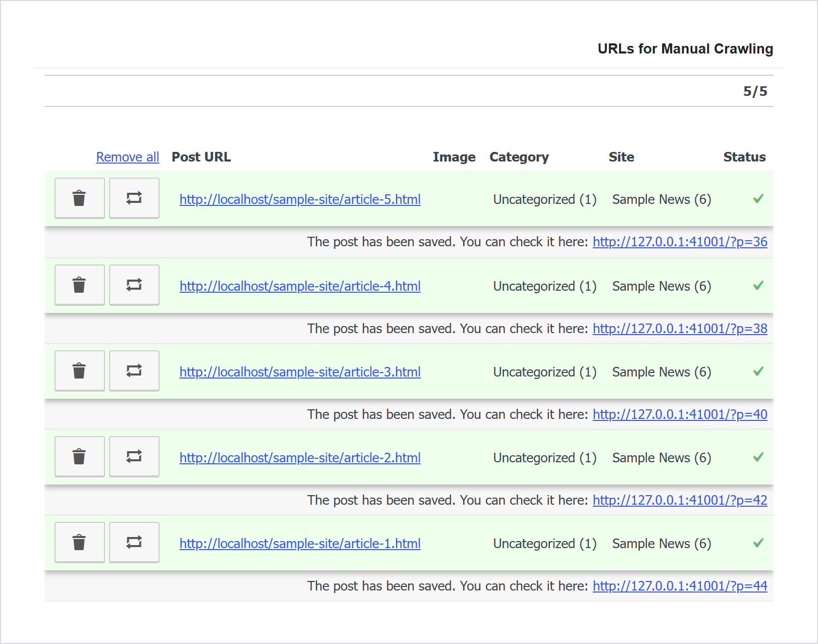
Task: Open the article-2.html post URL link
Action: click(300, 458)
